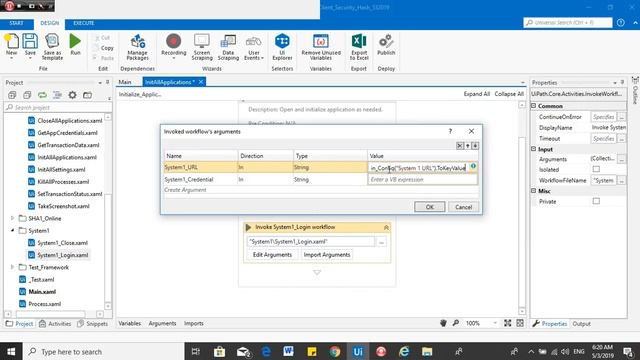Close the InitAllApplications tab

click(x=201, y=82)
